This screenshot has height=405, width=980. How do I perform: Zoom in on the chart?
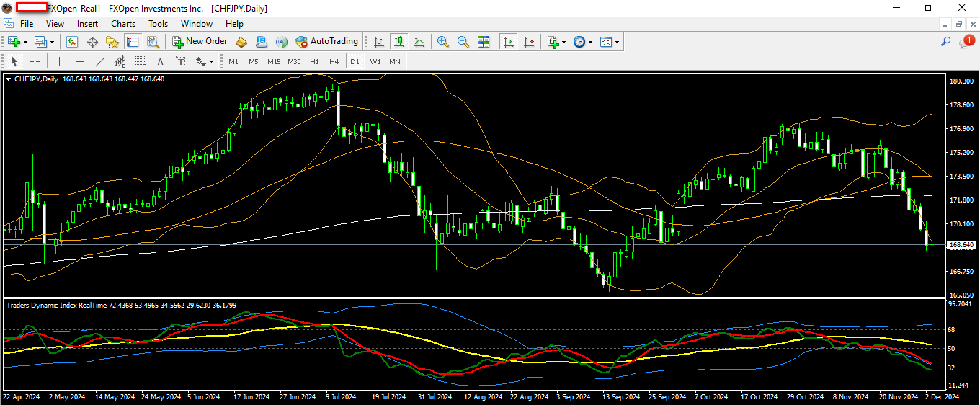point(443,42)
